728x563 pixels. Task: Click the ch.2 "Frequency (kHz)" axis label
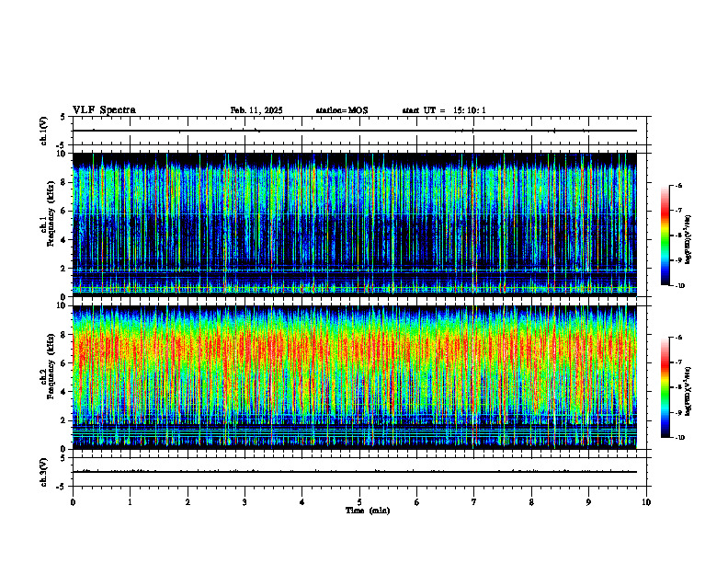point(51,366)
